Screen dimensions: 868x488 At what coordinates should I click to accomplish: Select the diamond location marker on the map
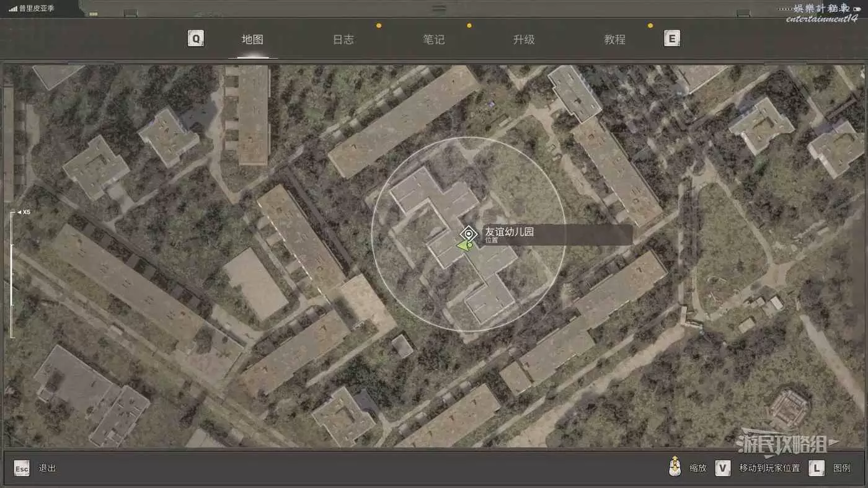pos(469,234)
